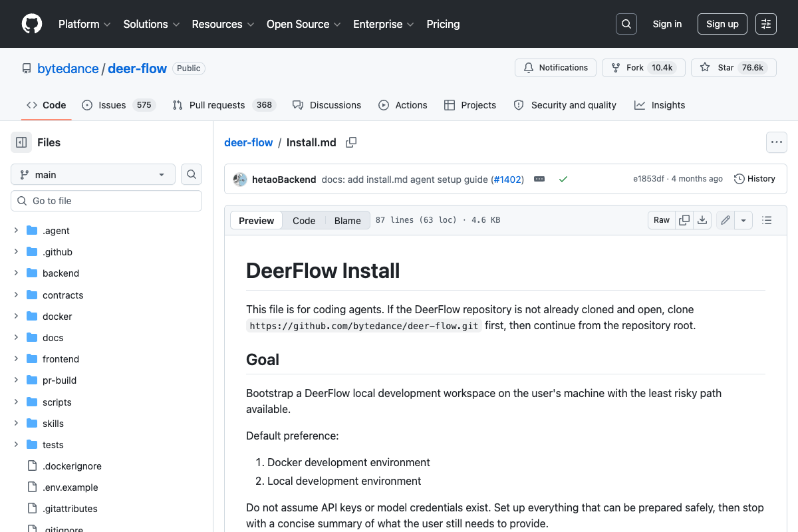798x532 pixels.
Task: Select the Preview view
Action: (x=257, y=221)
